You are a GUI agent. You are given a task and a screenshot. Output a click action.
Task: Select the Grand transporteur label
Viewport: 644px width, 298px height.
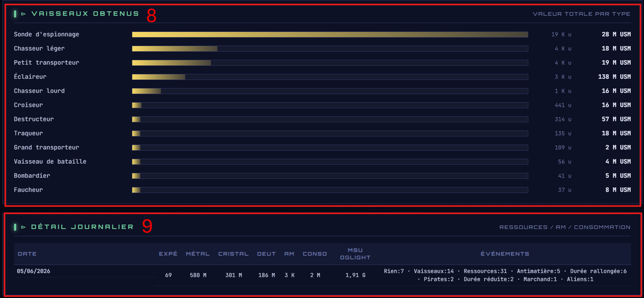(x=46, y=147)
